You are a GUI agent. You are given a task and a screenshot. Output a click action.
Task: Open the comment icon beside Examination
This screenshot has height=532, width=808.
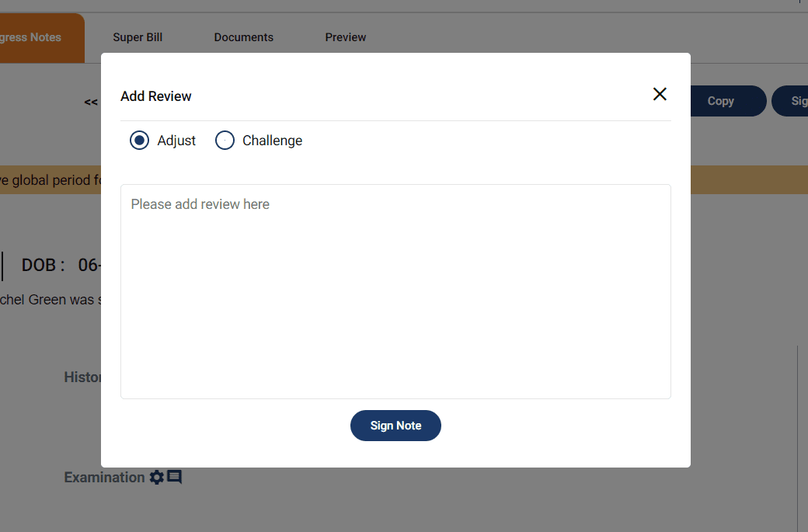[x=175, y=477]
